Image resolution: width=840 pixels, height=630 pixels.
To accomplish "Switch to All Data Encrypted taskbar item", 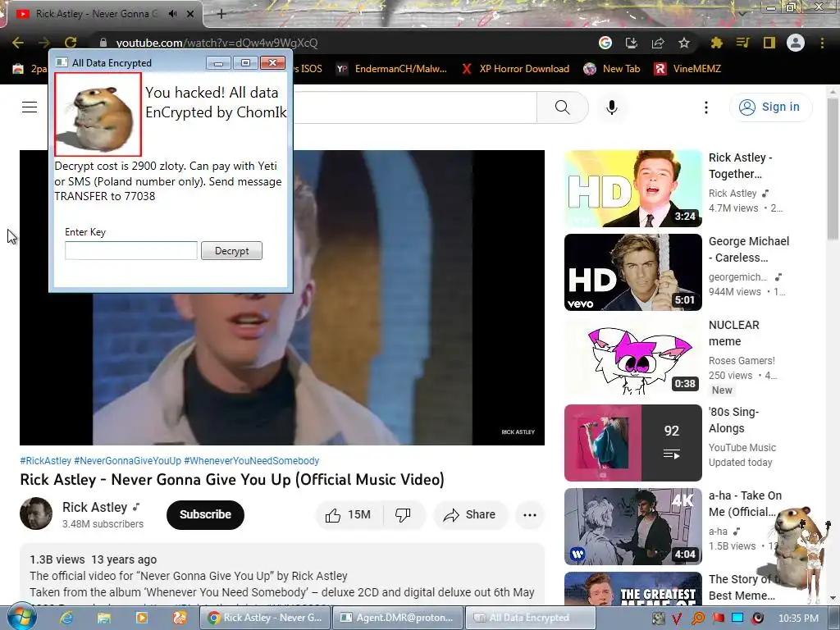I will pos(531,618).
